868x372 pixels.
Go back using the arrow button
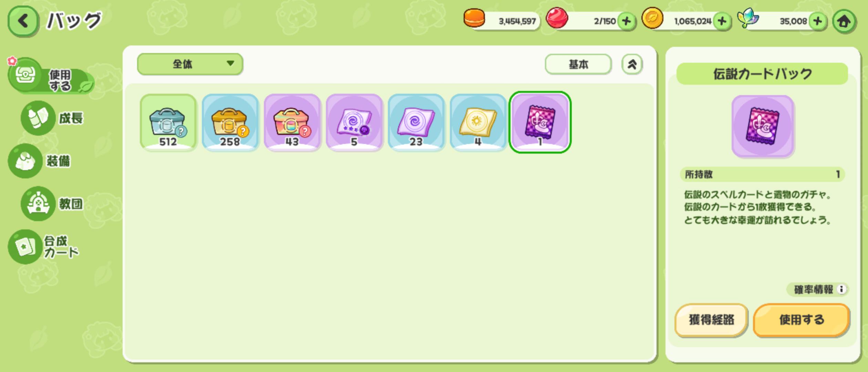click(x=23, y=21)
